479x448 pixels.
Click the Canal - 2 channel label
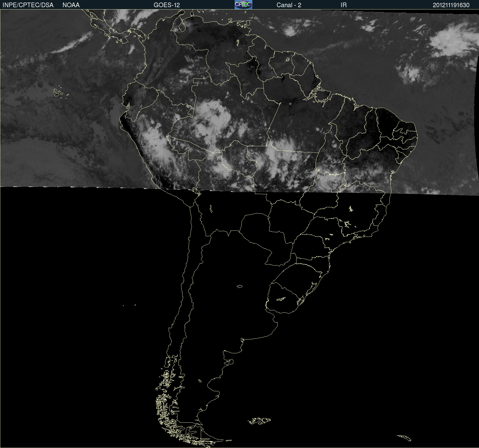pyautogui.click(x=289, y=5)
